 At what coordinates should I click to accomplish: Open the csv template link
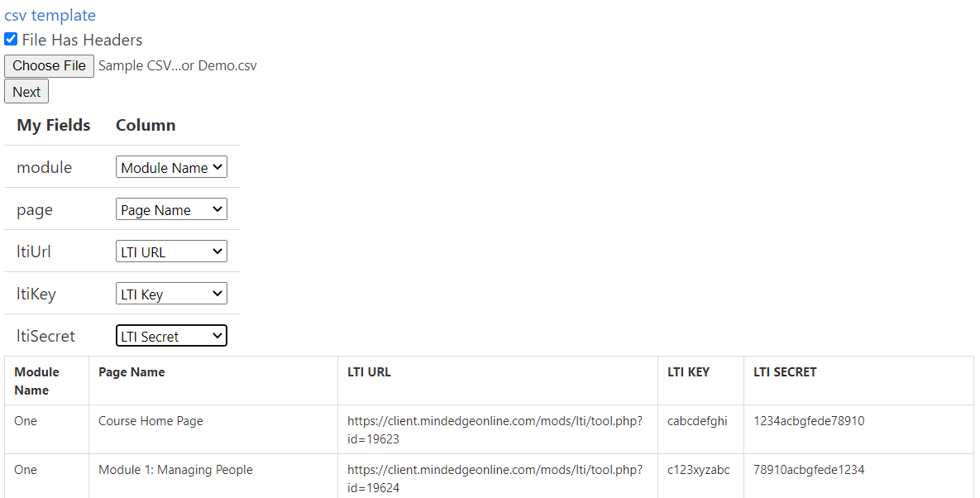50,15
